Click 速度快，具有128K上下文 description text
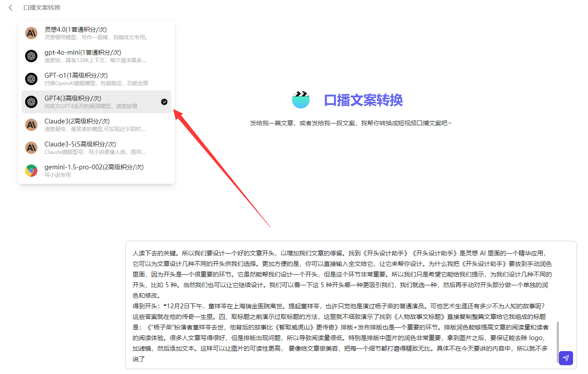Screen dimensions: 588x374 tap(95, 60)
